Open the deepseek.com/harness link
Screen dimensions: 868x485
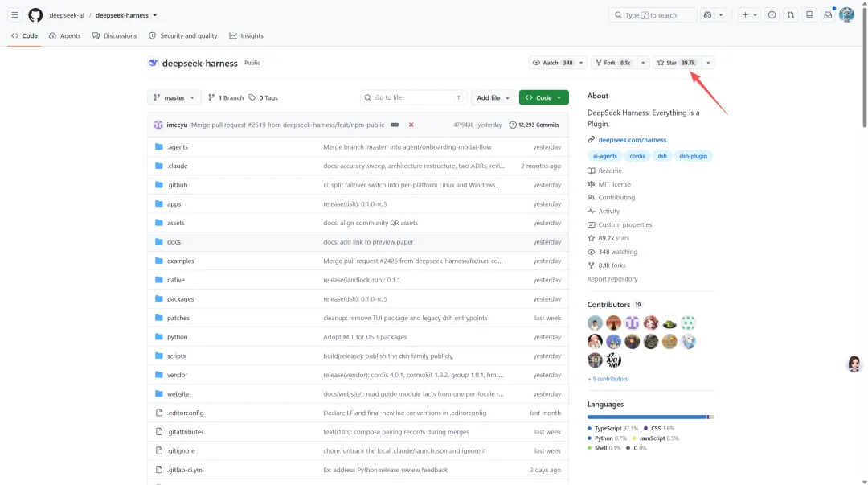633,140
